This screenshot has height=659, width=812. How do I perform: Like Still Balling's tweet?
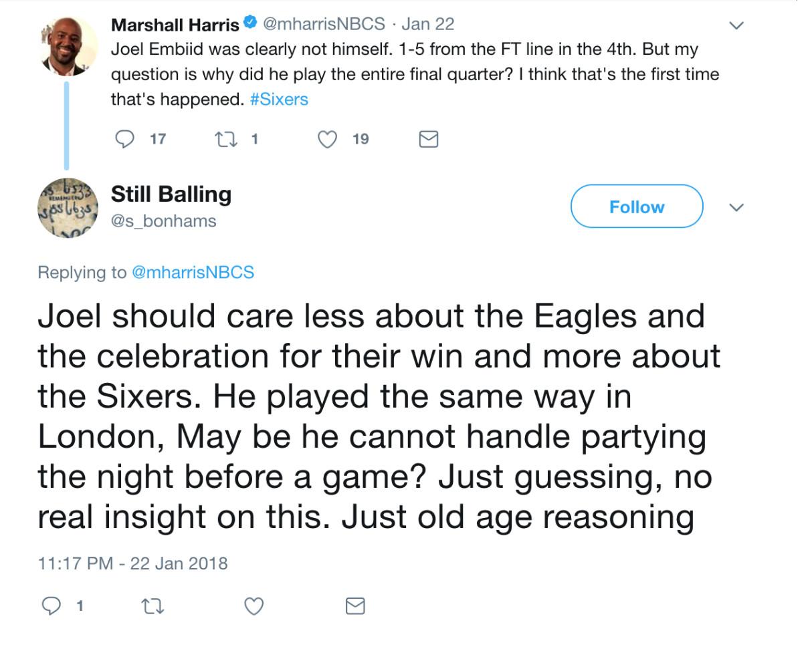point(253,606)
